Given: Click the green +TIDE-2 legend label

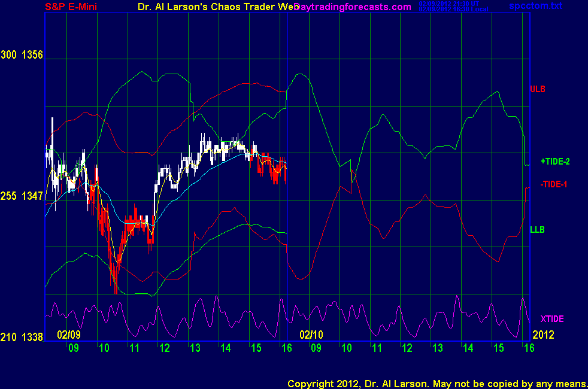Looking at the screenshot, I should click(555, 162).
